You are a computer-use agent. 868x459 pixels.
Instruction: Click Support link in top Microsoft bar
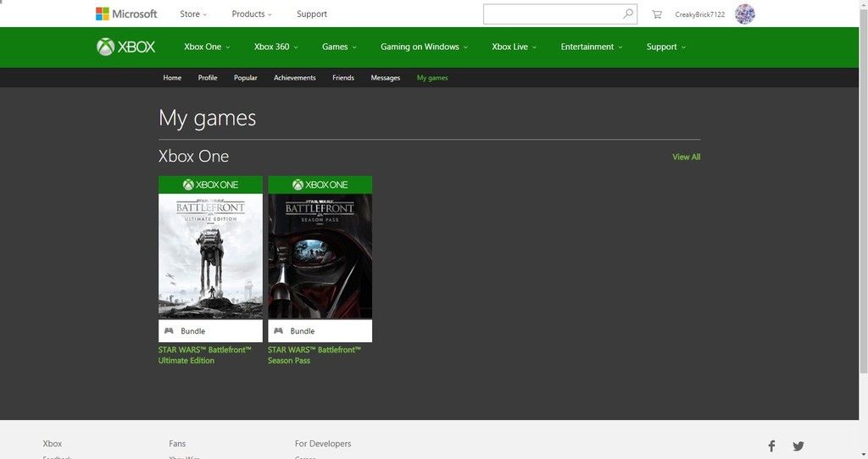click(x=312, y=14)
